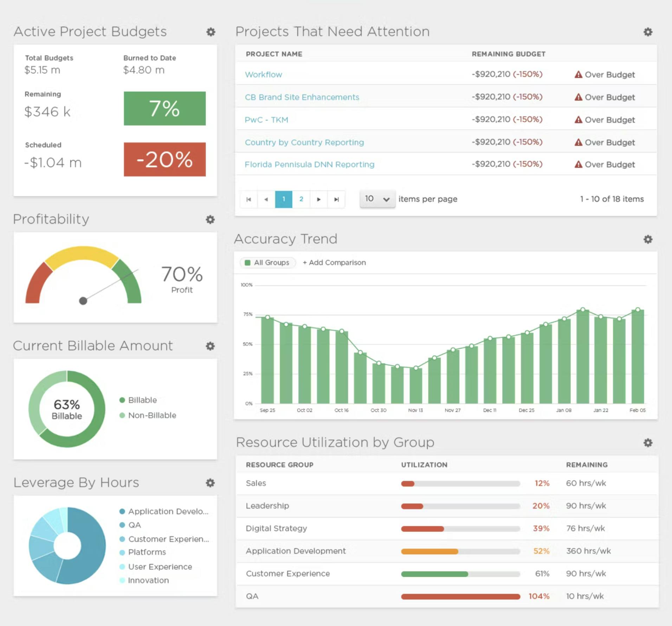Select page 1 in pagination
Screen dimensions: 672x626
click(284, 199)
